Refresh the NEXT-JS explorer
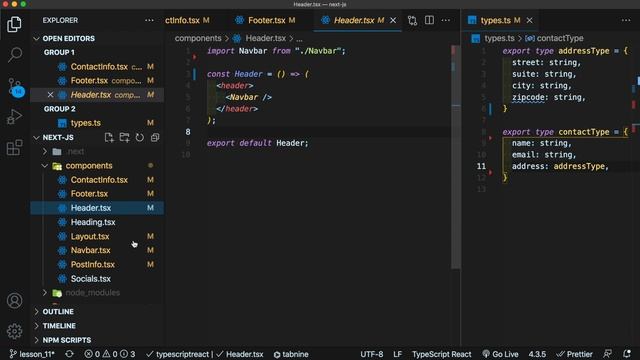Image resolution: width=640 pixels, height=360 pixels. (140, 138)
